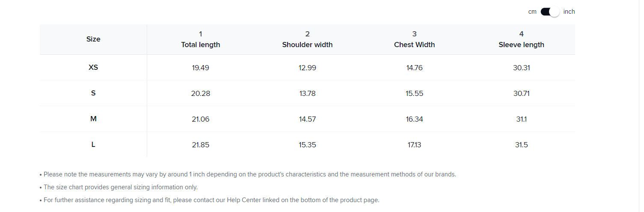Click the measurements may vary note
Viewport: 644px width, 212px height.
point(249,174)
